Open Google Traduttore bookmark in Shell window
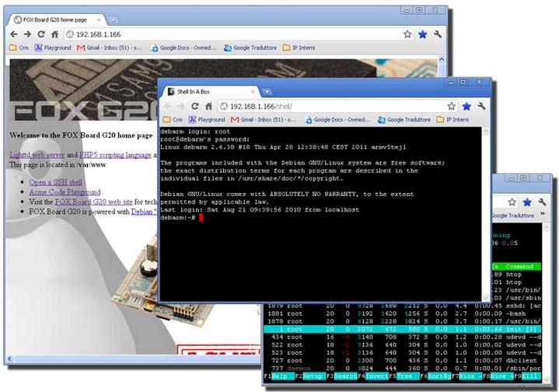559x392 pixels. [x=404, y=120]
